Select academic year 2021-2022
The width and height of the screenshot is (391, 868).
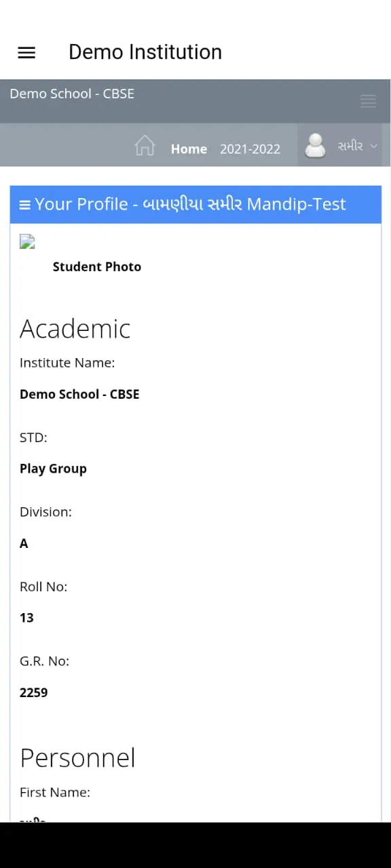click(x=250, y=149)
